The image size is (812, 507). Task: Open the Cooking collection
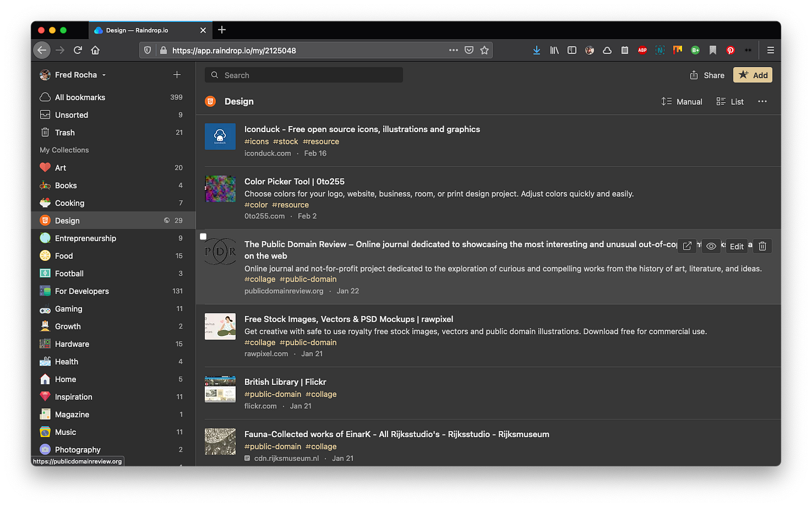[x=113, y=203]
